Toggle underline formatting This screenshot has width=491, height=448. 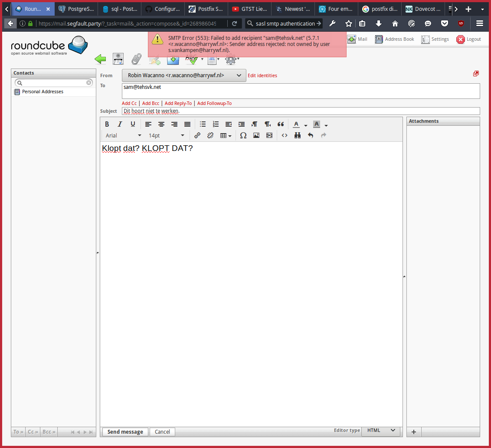(133, 124)
